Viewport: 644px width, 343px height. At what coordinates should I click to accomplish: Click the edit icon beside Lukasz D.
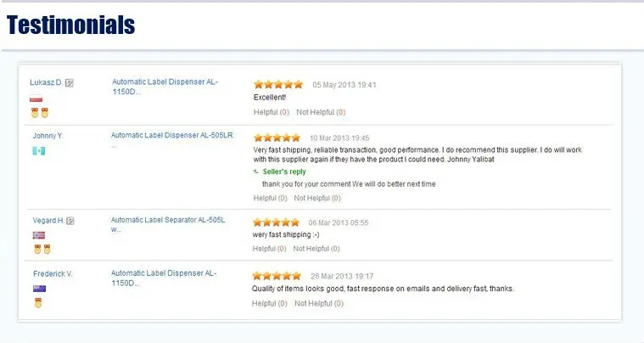pyautogui.click(x=70, y=83)
